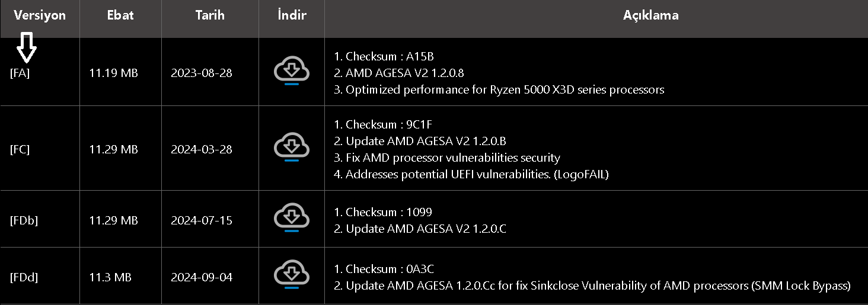This screenshot has width=868, height=305.
Task: Click the 2023-08-28 release date
Action: 202,73
